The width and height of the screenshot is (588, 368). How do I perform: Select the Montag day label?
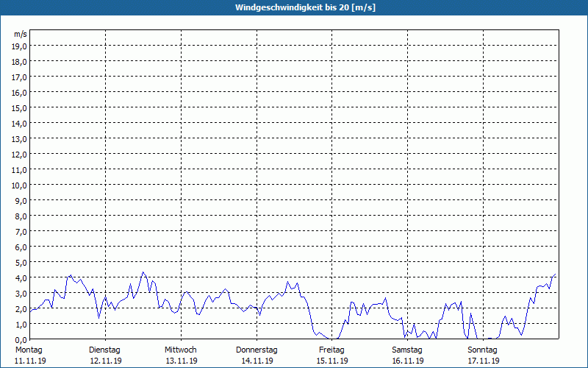pyautogui.click(x=29, y=350)
